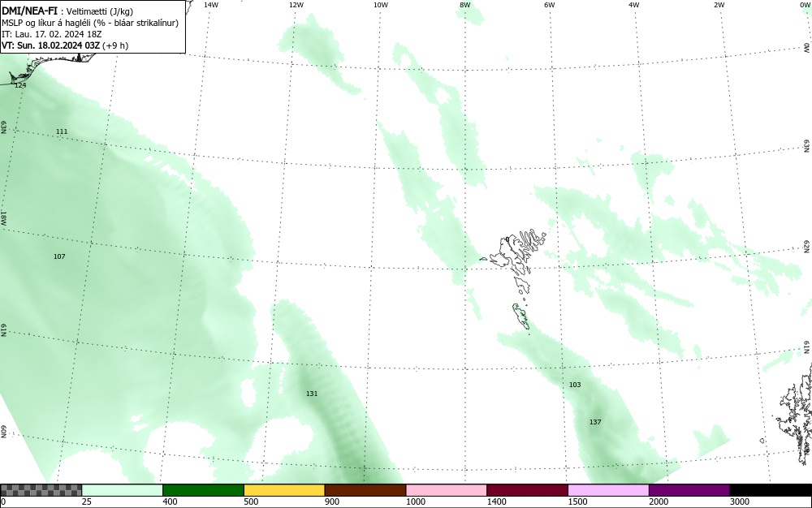This screenshot has height=508, width=812.
Task: Click the 4W longitude label
Action: (x=634, y=5)
